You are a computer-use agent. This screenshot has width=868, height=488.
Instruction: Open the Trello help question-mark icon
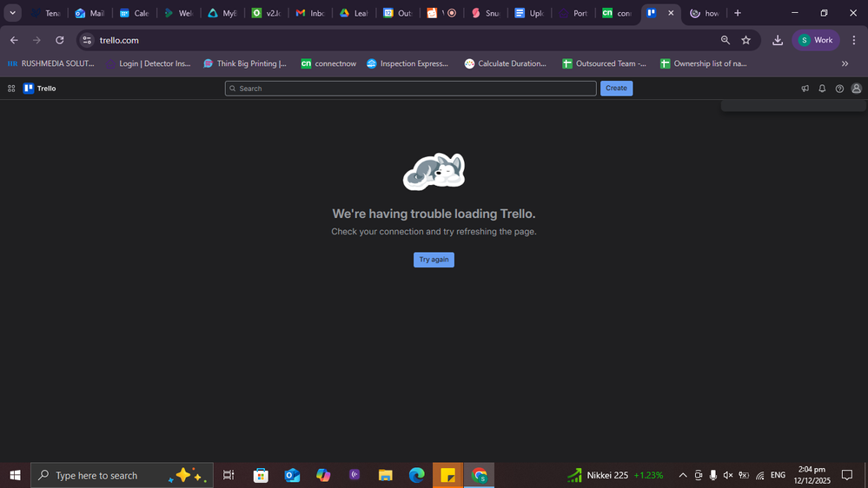[x=839, y=89]
